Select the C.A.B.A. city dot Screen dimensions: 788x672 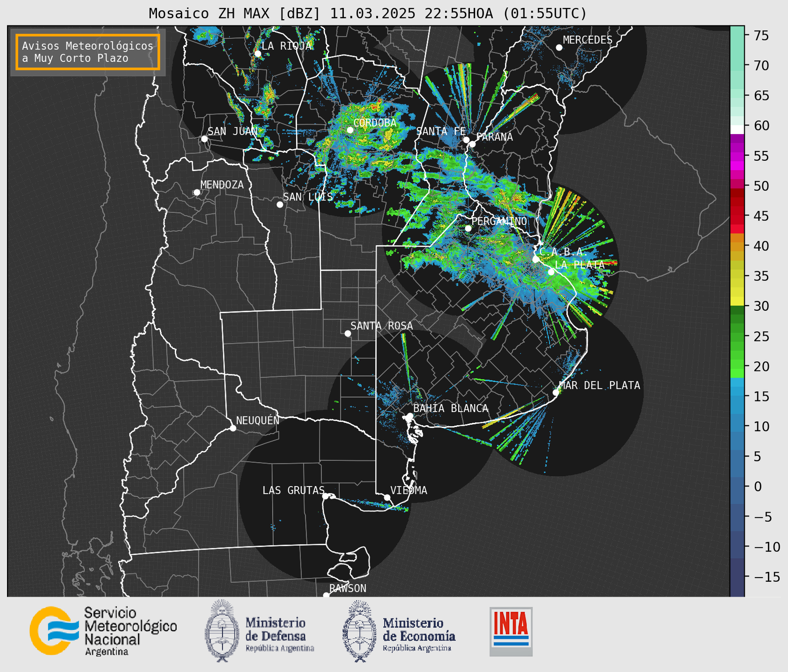(x=536, y=259)
